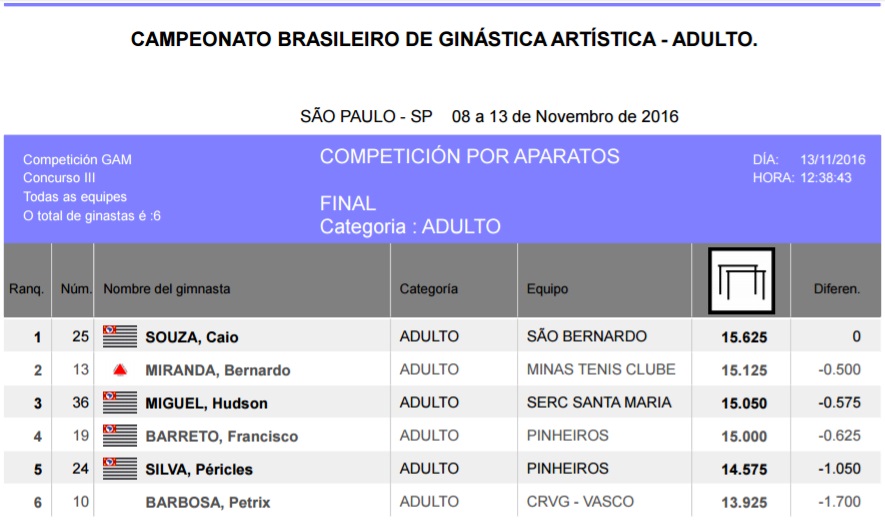Click the Ranq. column header
This screenshot has height=532, width=885.
[x=27, y=289]
